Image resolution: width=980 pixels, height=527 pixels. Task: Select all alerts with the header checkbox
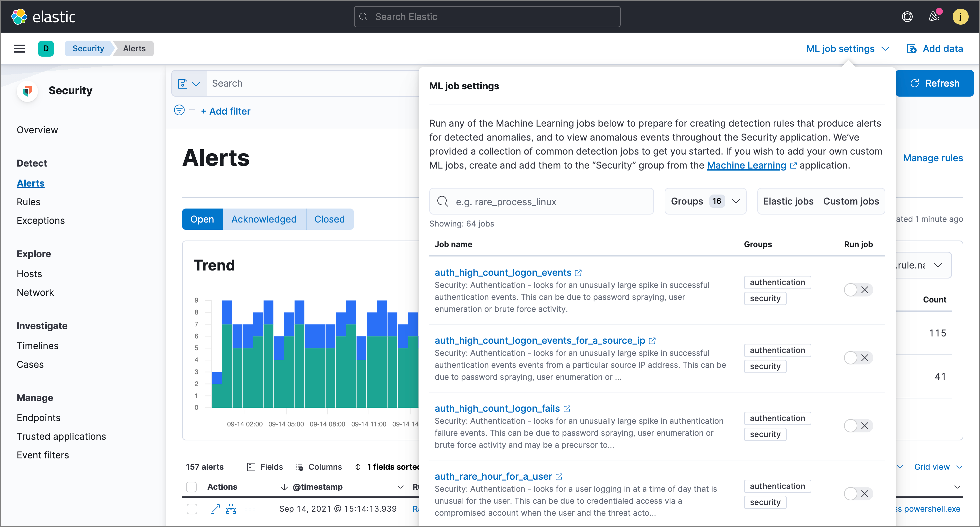192,487
